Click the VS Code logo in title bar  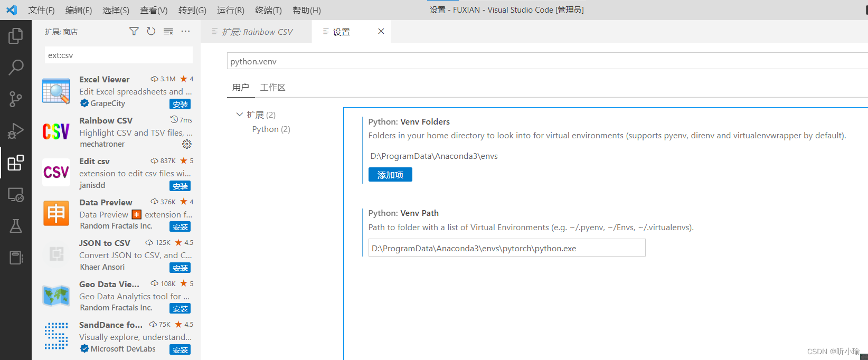click(12, 10)
